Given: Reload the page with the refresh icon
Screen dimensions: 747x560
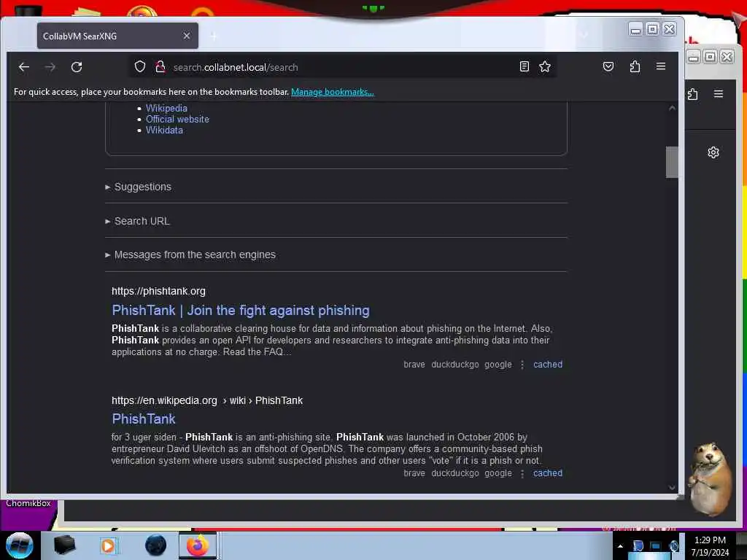Looking at the screenshot, I should [77, 67].
